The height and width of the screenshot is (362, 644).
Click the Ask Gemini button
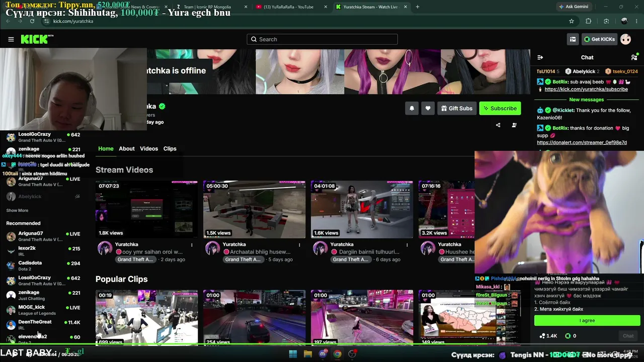point(573,7)
